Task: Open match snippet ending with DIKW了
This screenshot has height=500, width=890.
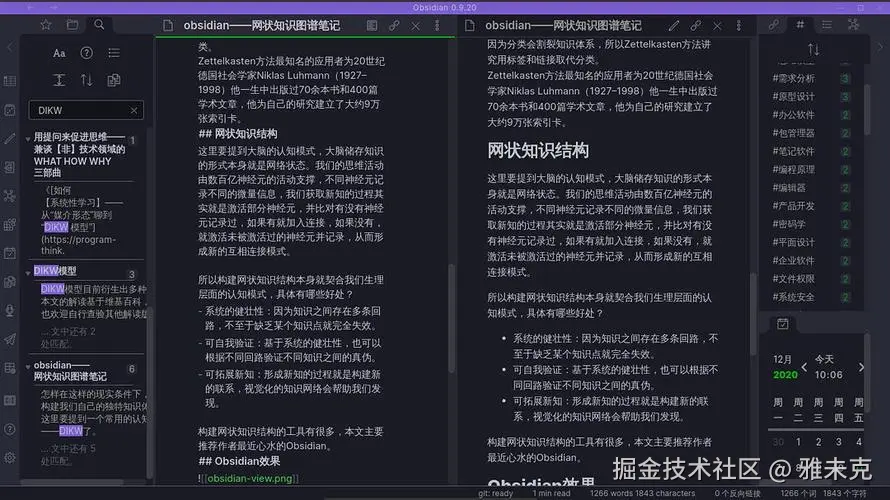Action: [93, 412]
